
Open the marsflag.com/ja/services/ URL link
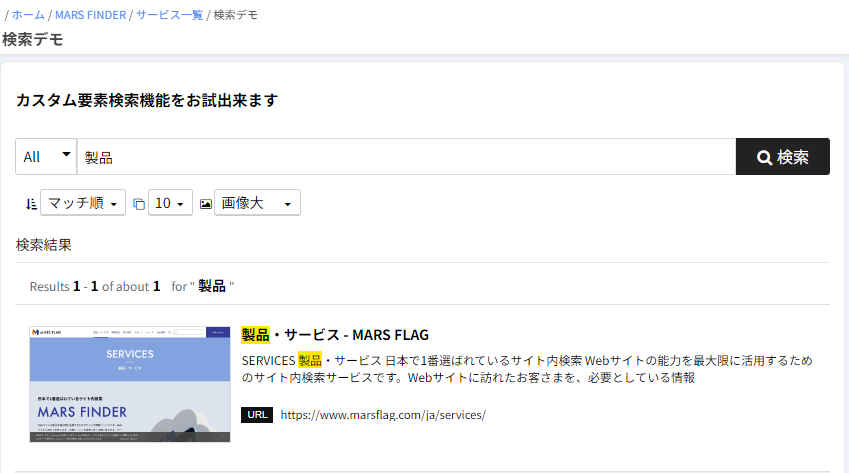click(x=383, y=415)
